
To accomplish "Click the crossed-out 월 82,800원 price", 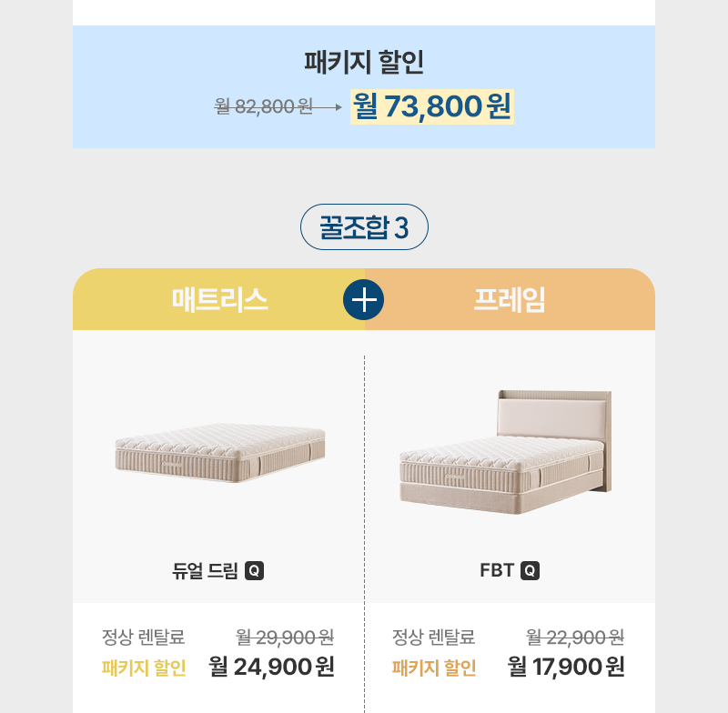I will pyautogui.click(x=264, y=106).
